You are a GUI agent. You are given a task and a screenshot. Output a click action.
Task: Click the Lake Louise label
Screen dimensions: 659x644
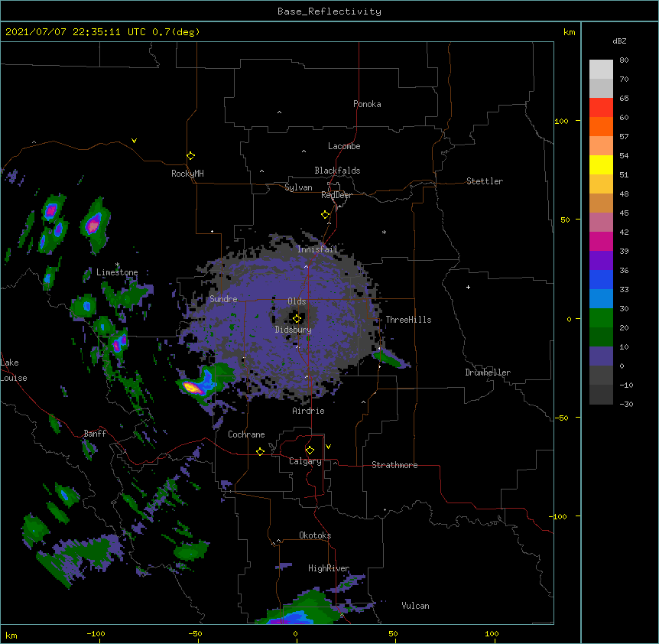click(14, 370)
